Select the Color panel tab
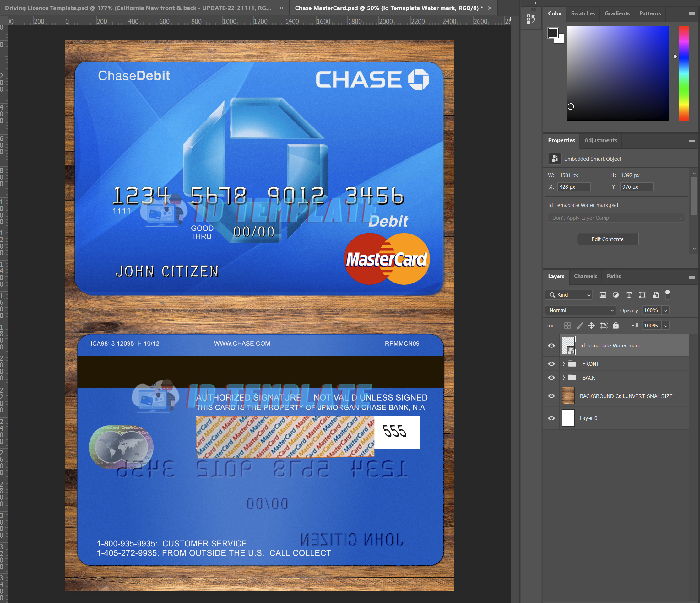Viewport: 700px width, 603px height. (x=555, y=13)
